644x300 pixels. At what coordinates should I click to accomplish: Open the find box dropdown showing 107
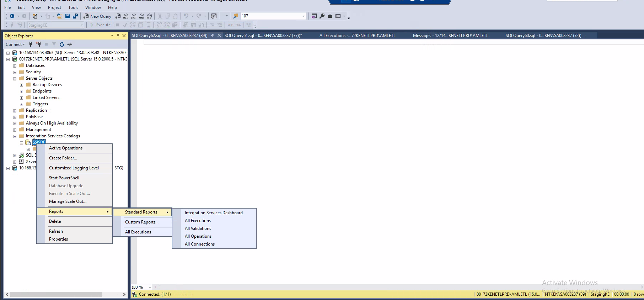[x=304, y=16]
